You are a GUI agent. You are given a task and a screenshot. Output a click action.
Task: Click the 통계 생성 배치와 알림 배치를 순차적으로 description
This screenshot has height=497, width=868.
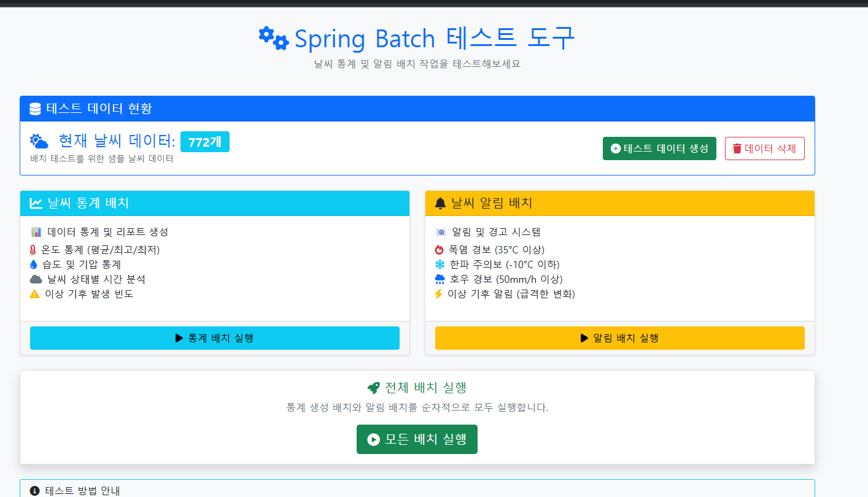tap(417, 407)
